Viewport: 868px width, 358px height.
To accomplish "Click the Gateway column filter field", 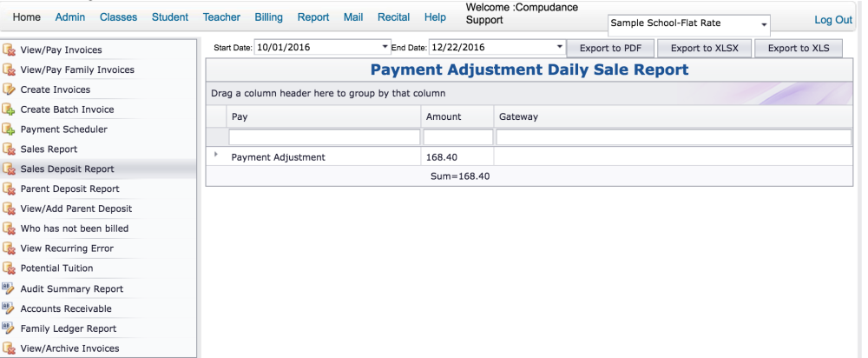I will pyautogui.click(x=674, y=137).
